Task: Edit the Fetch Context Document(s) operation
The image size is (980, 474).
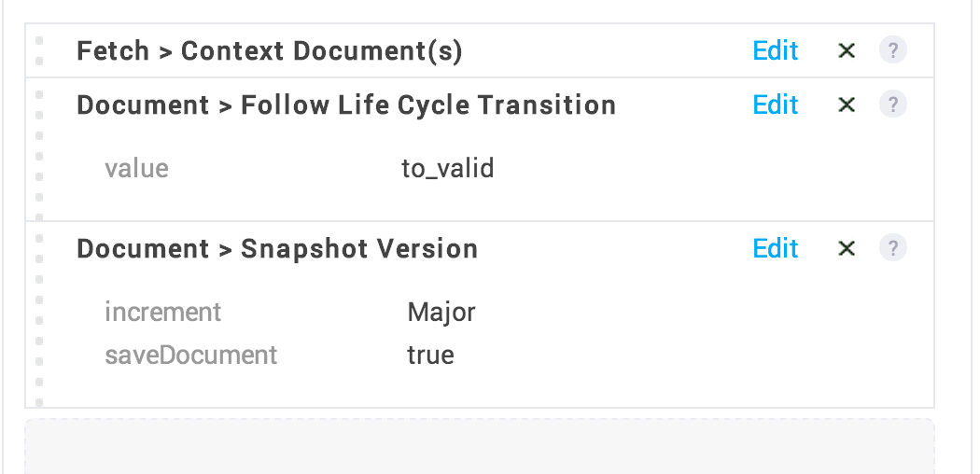Action: (776, 50)
